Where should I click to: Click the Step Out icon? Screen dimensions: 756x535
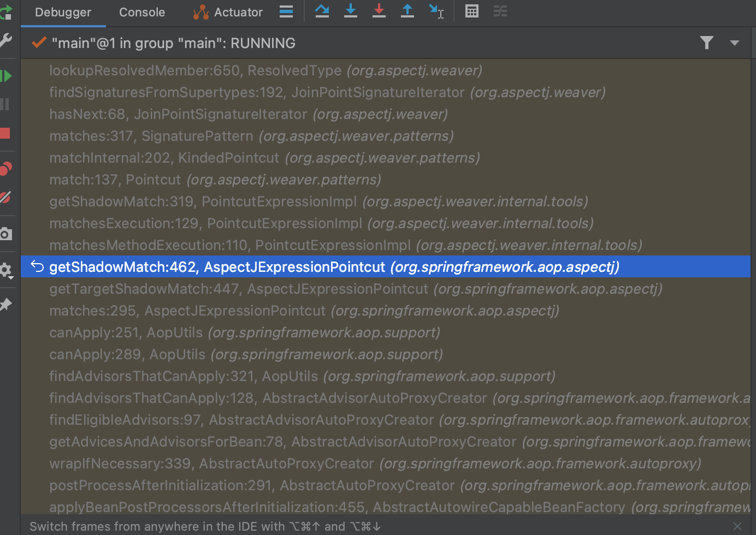click(407, 11)
